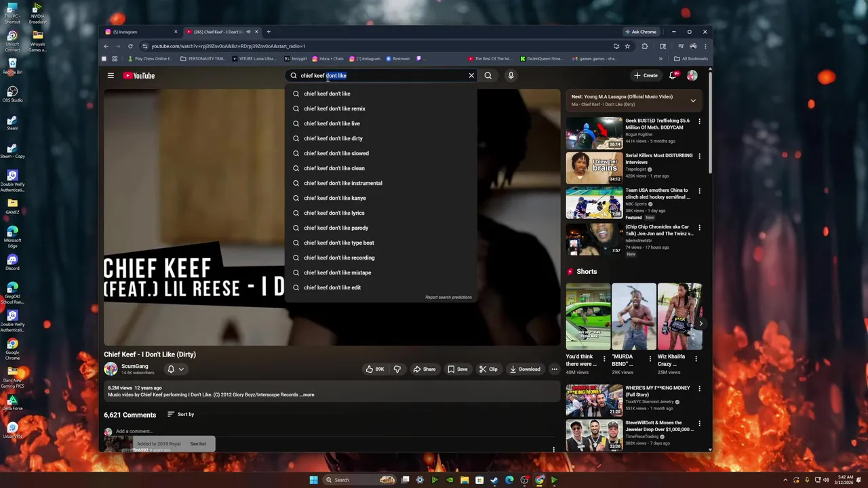Screen dimensions: 868x488
Task: Select suggestion chief keef don't like slowed
Action: (x=381, y=153)
